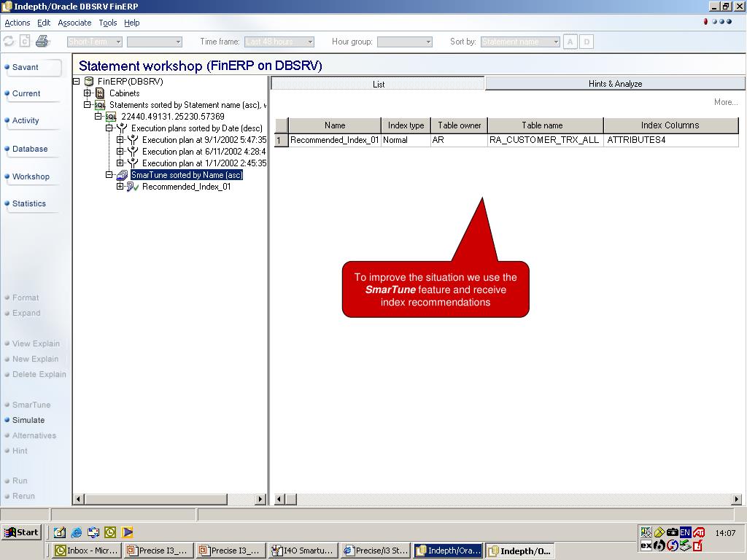Click the Outlook clock icon in Quick Launch
The height and width of the screenshot is (560, 747).
[110, 532]
